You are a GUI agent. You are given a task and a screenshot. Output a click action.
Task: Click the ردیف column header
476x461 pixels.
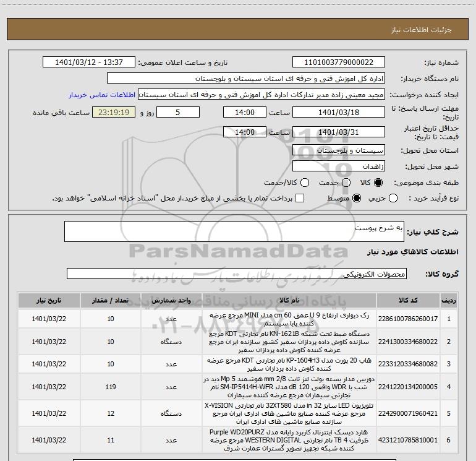449,301
